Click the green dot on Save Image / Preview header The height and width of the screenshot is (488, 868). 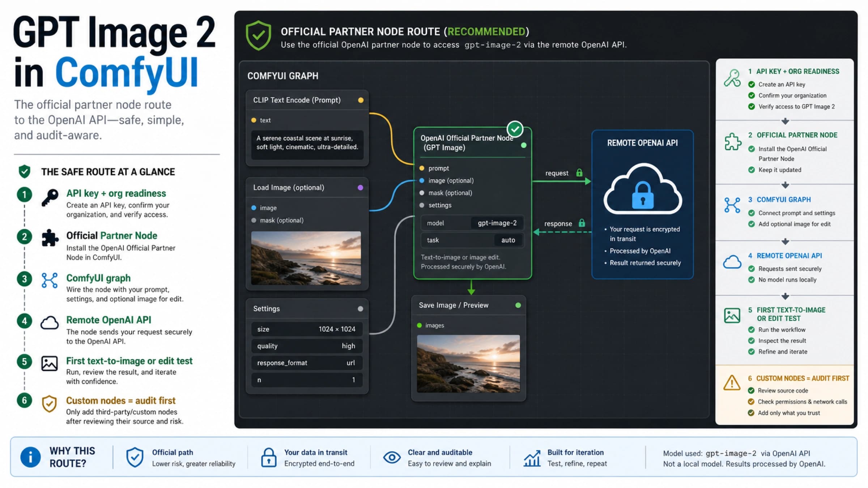(518, 305)
